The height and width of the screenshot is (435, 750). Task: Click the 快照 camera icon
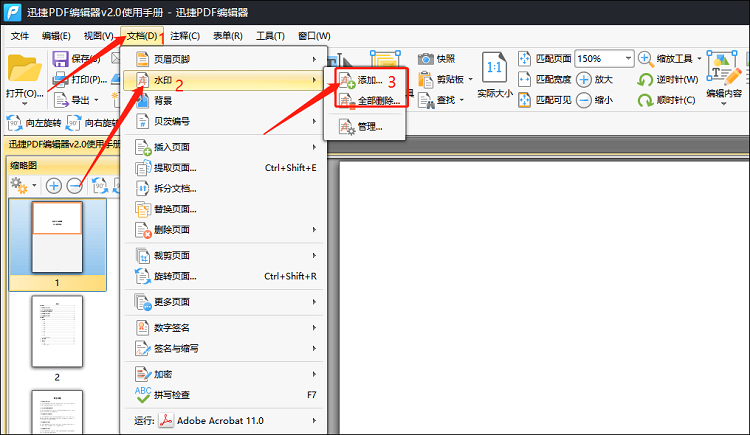click(x=425, y=59)
